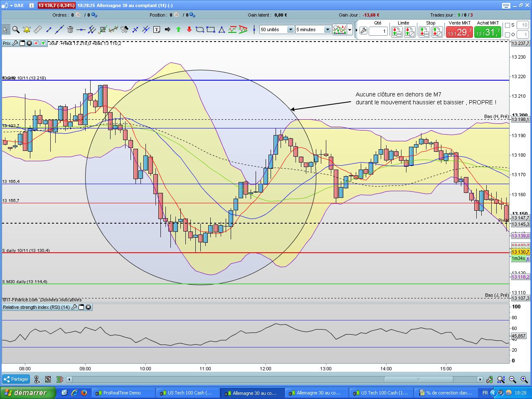Launch Firefox from quick launch

[x=84, y=392]
